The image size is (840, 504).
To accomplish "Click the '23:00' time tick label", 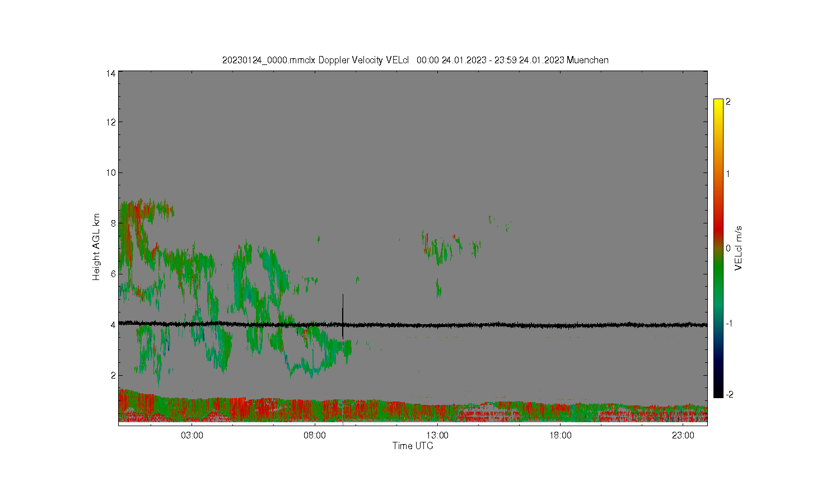I will coord(683,436).
